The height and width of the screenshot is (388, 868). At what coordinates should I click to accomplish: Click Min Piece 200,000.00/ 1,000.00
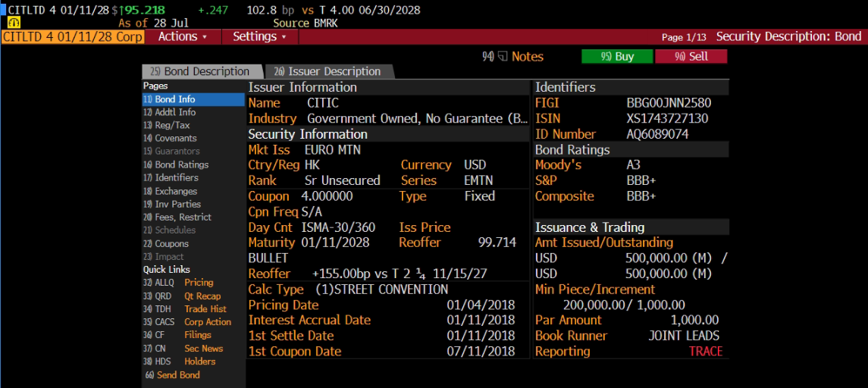tap(624, 305)
